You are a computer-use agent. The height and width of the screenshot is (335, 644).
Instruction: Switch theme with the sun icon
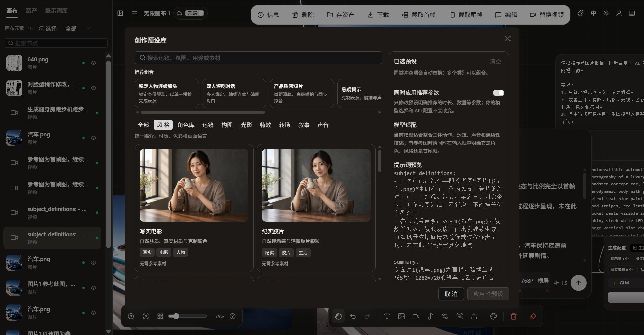click(606, 13)
